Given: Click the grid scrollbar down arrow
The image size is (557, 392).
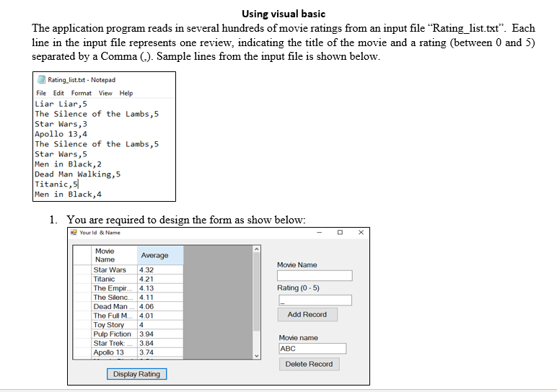Looking at the screenshot, I should coord(257,356).
